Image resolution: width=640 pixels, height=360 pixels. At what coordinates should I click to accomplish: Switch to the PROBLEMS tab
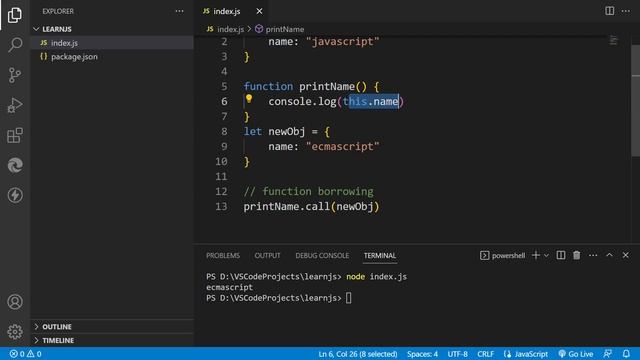tap(223, 256)
